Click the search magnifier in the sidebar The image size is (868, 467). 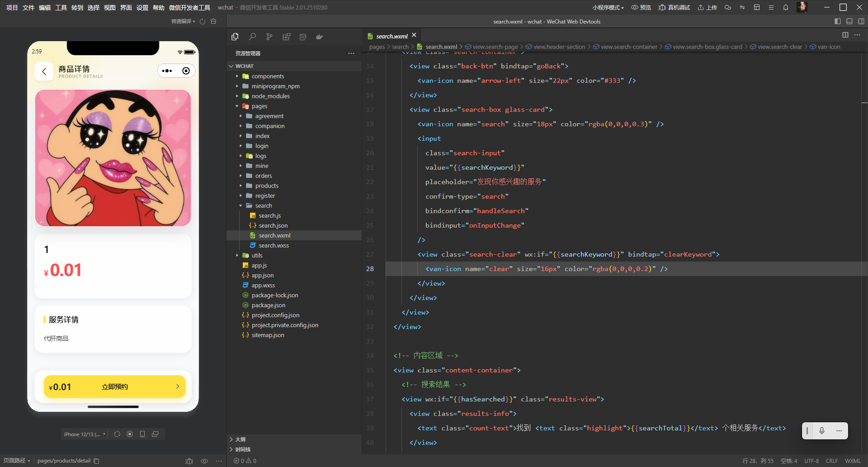coord(252,37)
